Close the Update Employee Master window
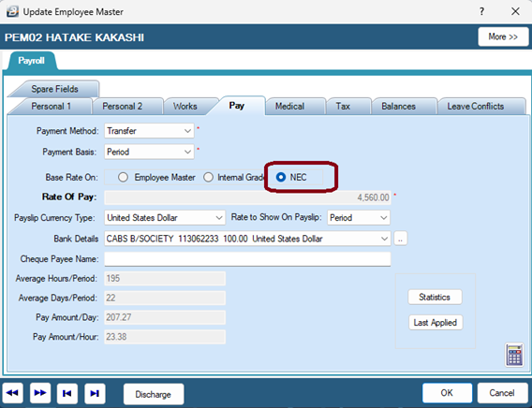 click(515, 11)
